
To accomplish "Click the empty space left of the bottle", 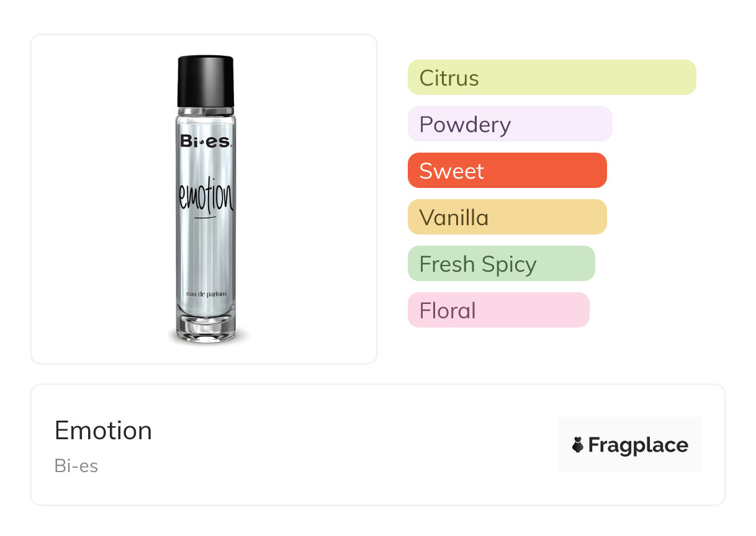I will click(99, 199).
